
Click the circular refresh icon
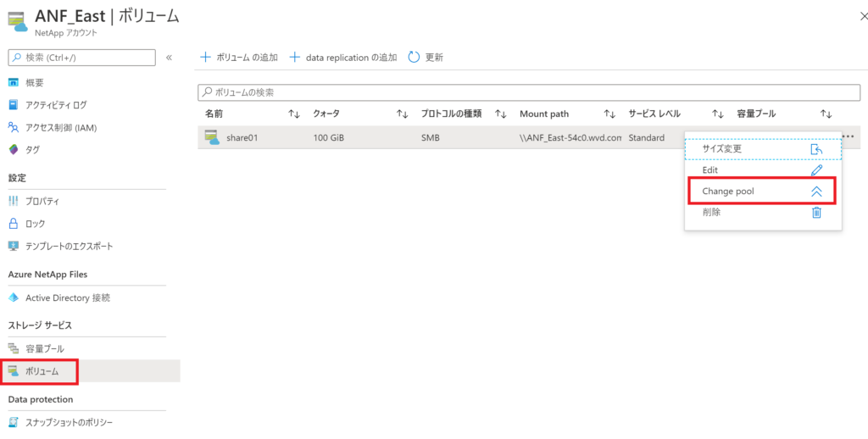tap(414, 57)
